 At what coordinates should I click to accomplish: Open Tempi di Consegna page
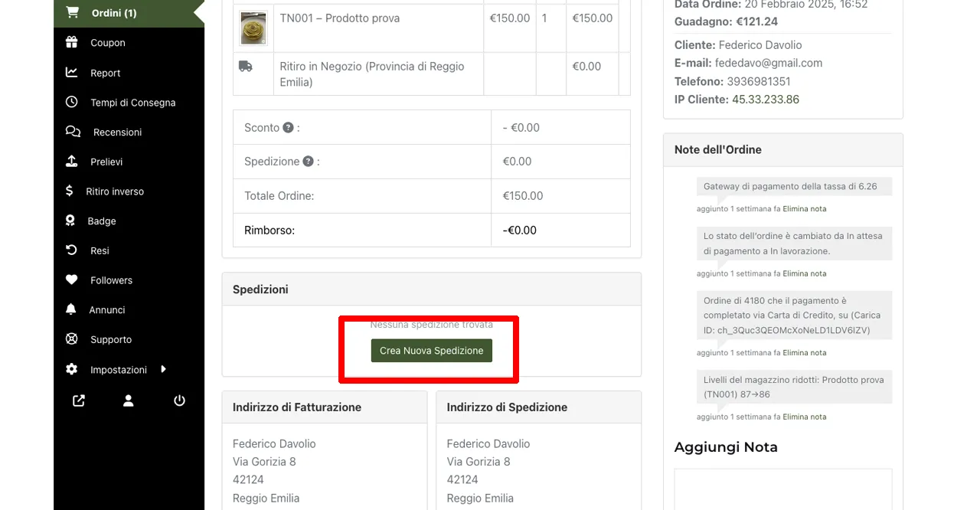tap(133, 103)
